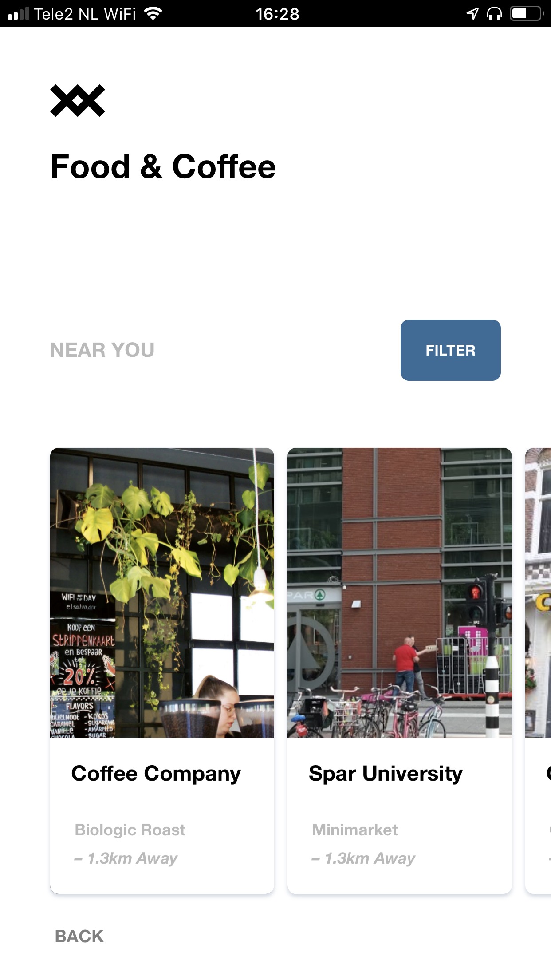Tap the 16:28 clock in status bar
551x980 pixels.
click(277, 14)
